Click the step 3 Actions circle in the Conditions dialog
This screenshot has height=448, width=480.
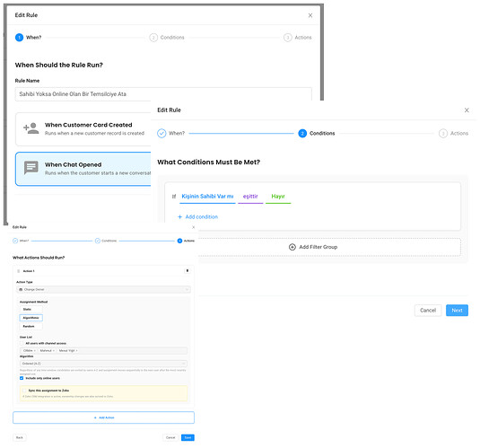point(443,133)
